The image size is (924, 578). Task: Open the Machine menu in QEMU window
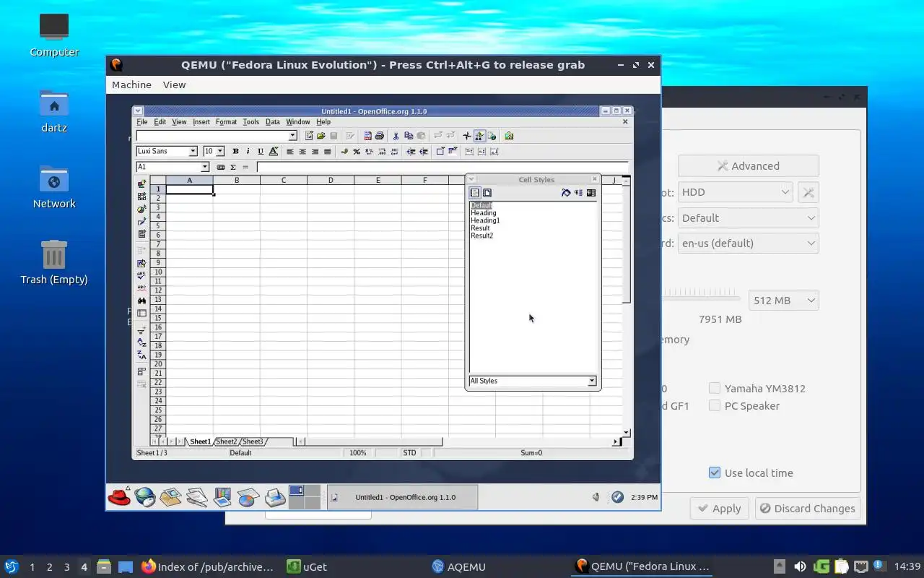point(131,85)
